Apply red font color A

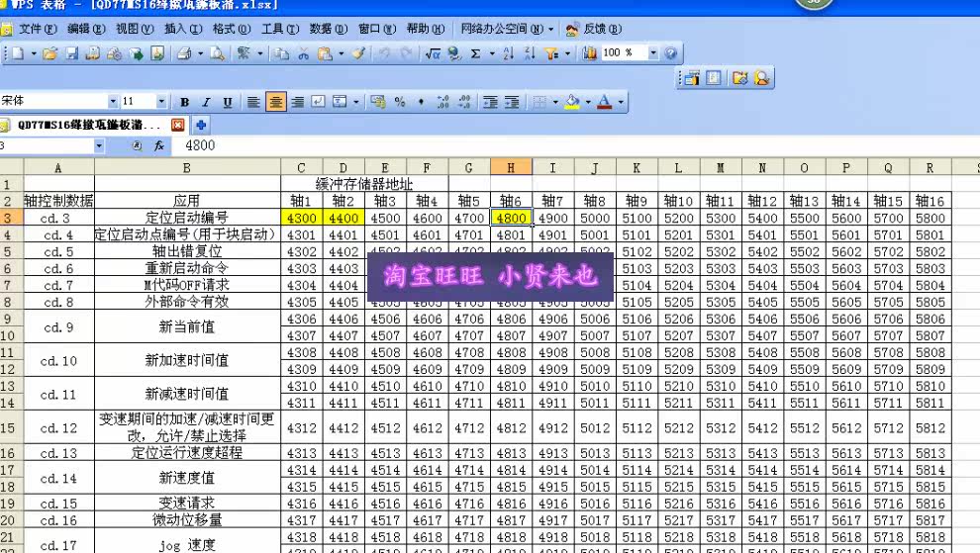[605, 102]
